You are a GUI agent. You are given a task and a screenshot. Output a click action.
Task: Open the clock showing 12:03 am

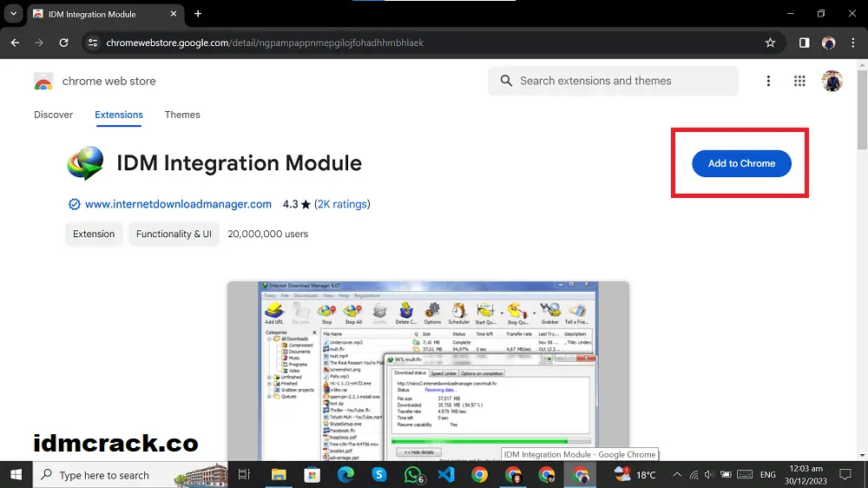[x=806, y=475]
